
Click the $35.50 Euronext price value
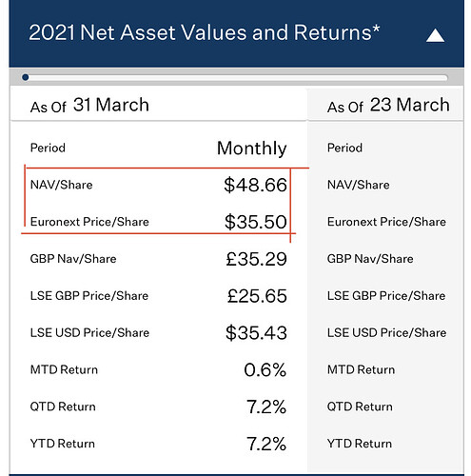click(x=256, y=222)
